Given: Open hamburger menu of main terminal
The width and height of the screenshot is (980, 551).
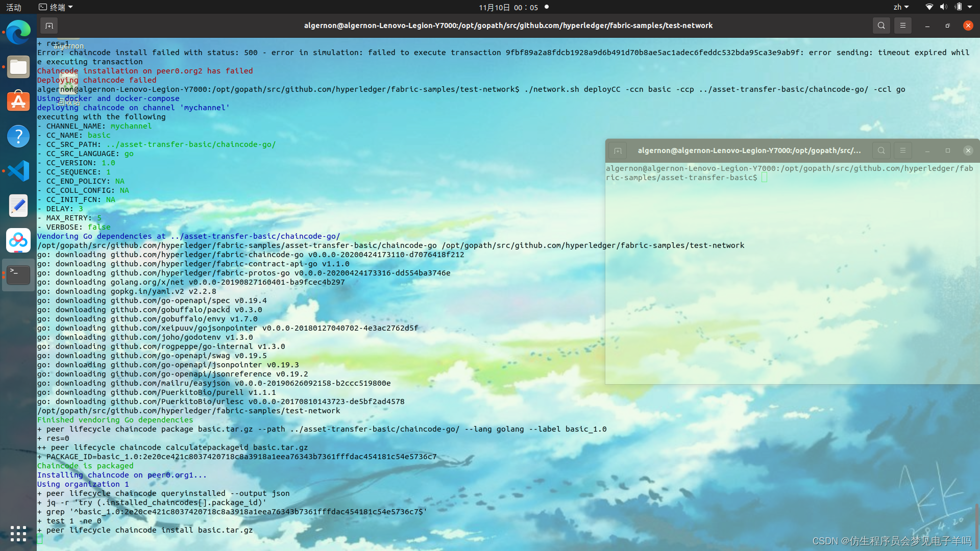Looking at the screenshot, I should (902, 26).
